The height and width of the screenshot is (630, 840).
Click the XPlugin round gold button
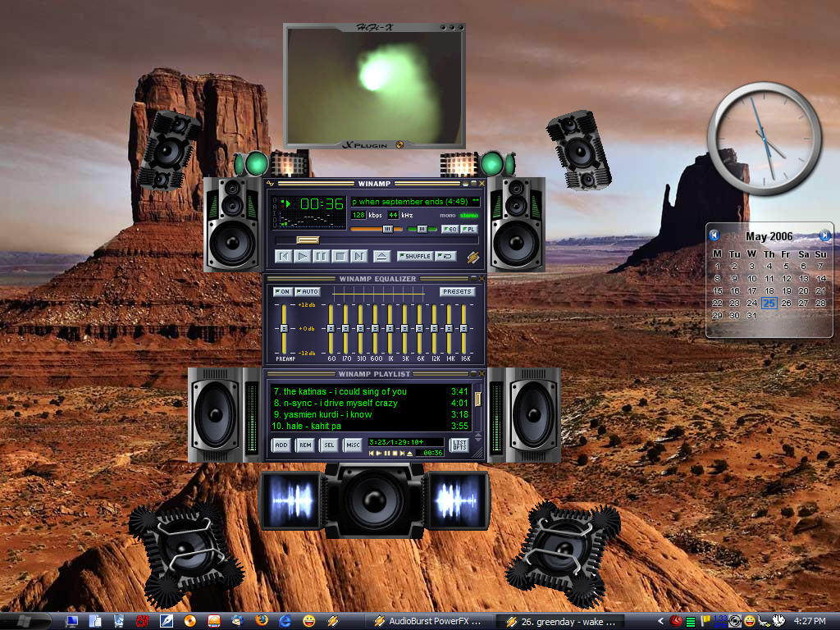click(x=399, y=144)
